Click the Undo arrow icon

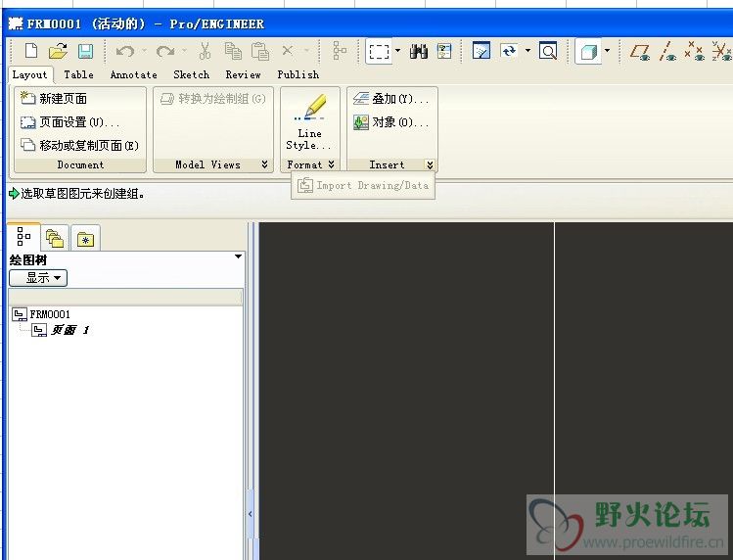(125, 51)
